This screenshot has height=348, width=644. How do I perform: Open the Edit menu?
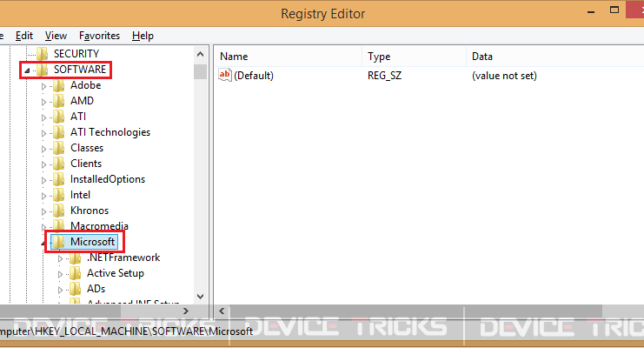point(24,36)
